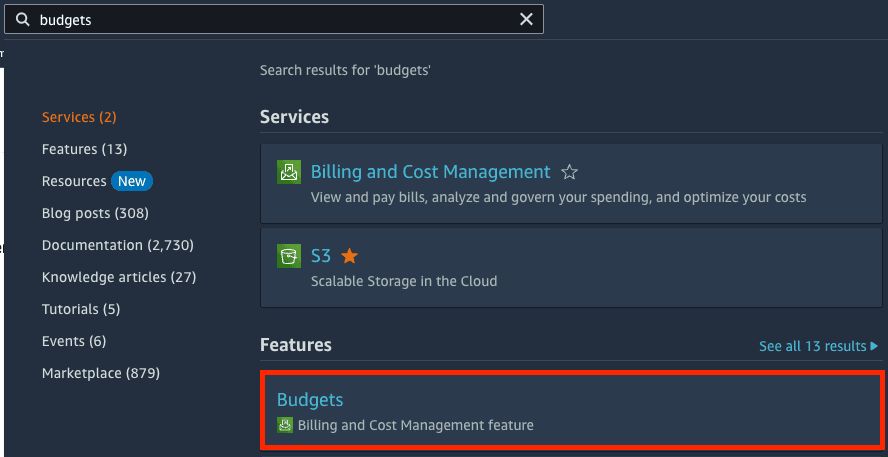
Task: Click the Features section heading
Action: 296,345
